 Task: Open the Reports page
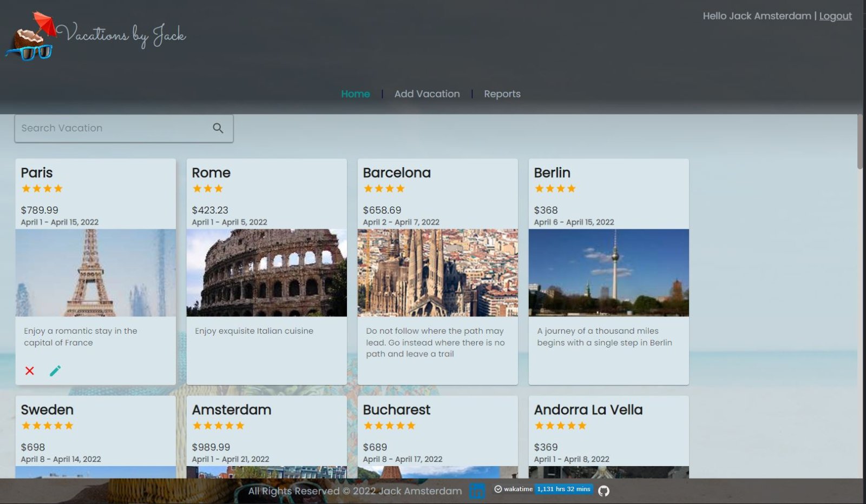502,94
